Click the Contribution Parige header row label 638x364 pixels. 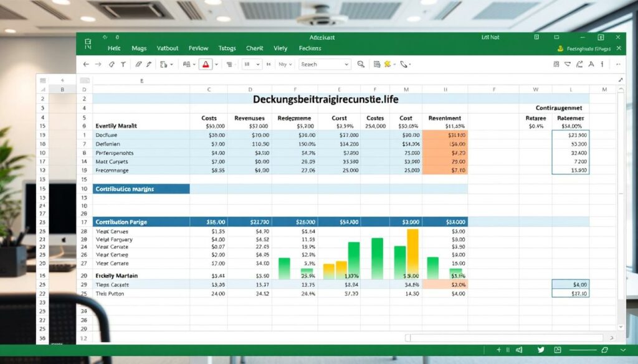[121, 222]
